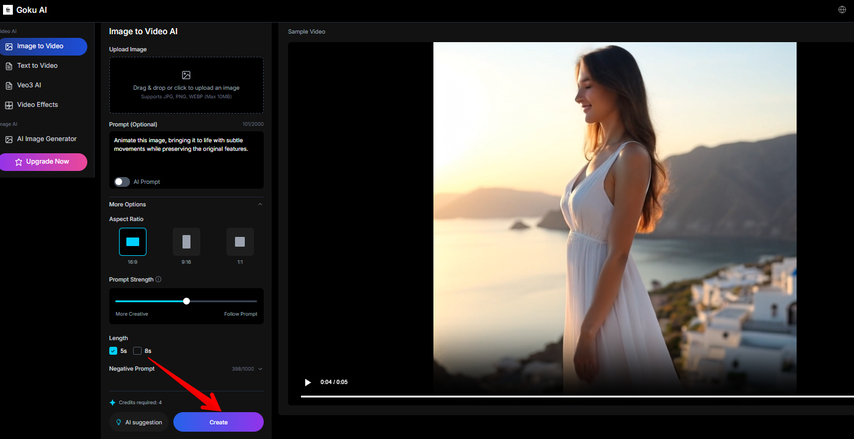Image resolution: width=854 pixels, height=439 pixels.
Task: Click the 'Credits required: 4' text
Action: pos(140,403)
